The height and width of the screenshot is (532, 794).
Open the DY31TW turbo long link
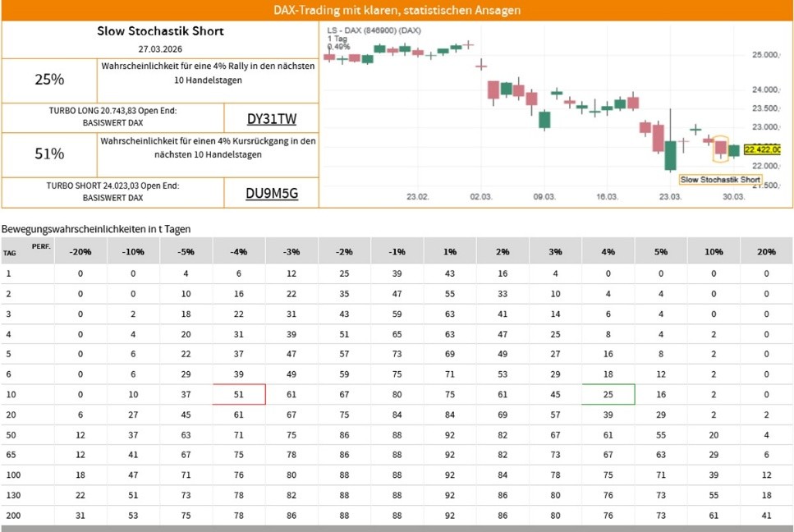[270, 117]
